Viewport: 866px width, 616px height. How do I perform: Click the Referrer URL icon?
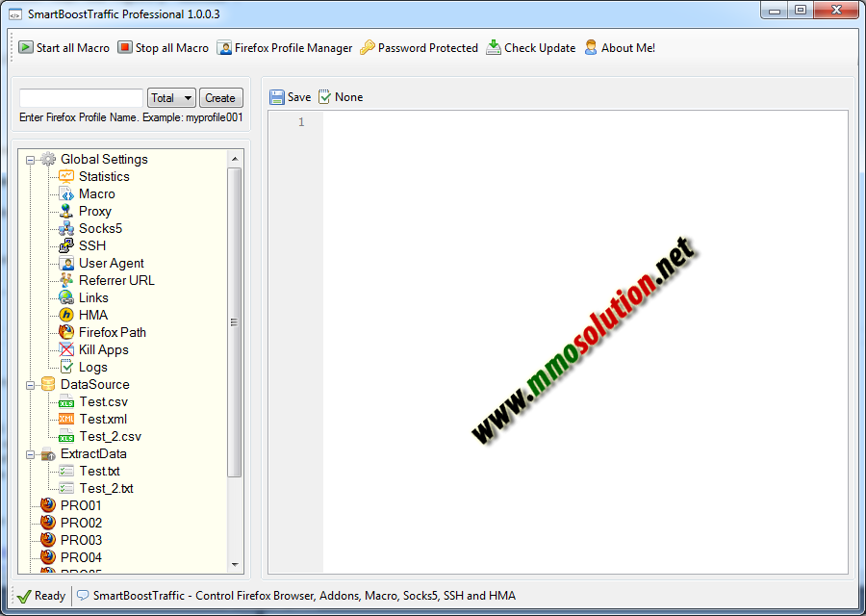66,280
